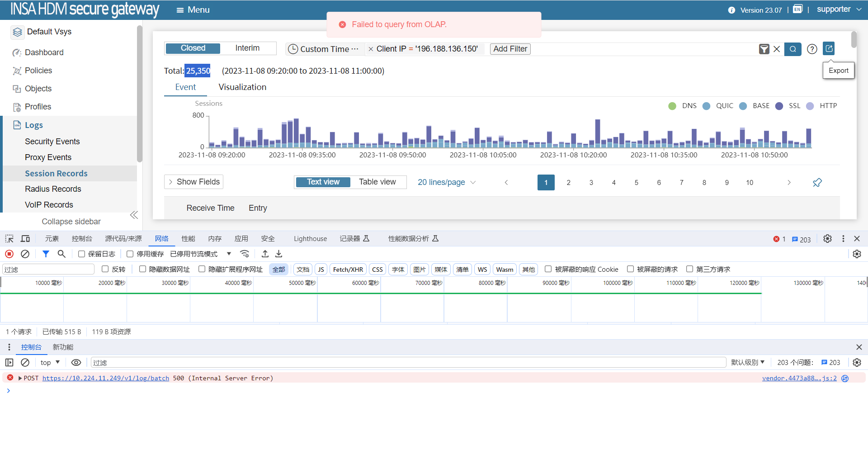The height and width of the screenshot is (459, 868).
Task: Remove the Client IP filter chip
Action: [x=371, y=49]
